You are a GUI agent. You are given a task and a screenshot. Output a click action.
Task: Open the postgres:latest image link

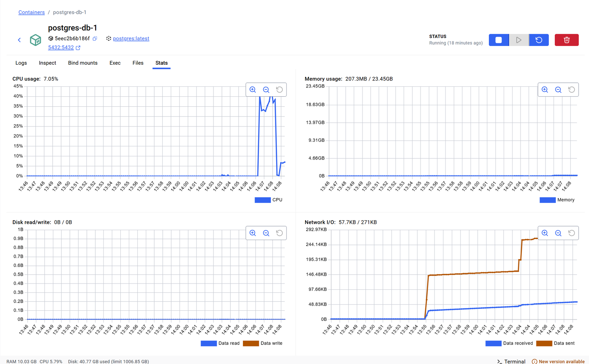[x=131, y=39]
